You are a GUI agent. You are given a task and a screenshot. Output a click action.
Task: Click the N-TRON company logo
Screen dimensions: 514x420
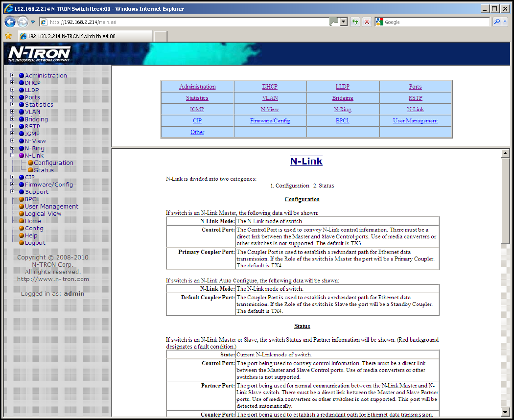coord(39,54)
